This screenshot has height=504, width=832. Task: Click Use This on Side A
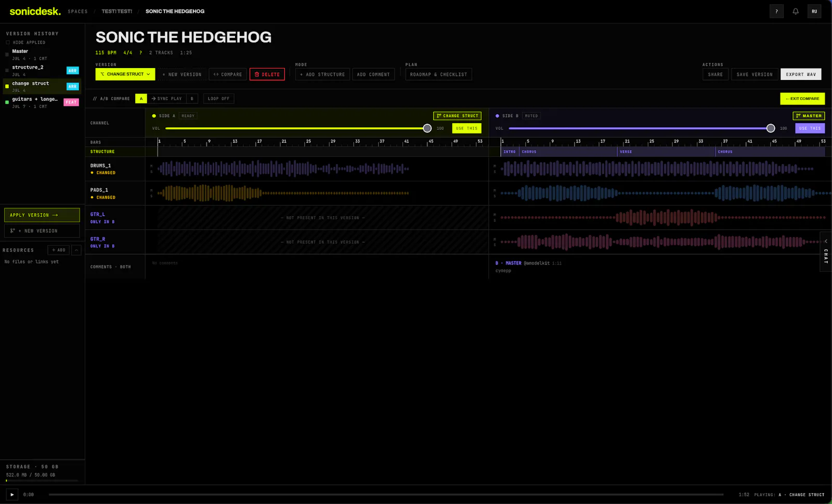point(466,128)
